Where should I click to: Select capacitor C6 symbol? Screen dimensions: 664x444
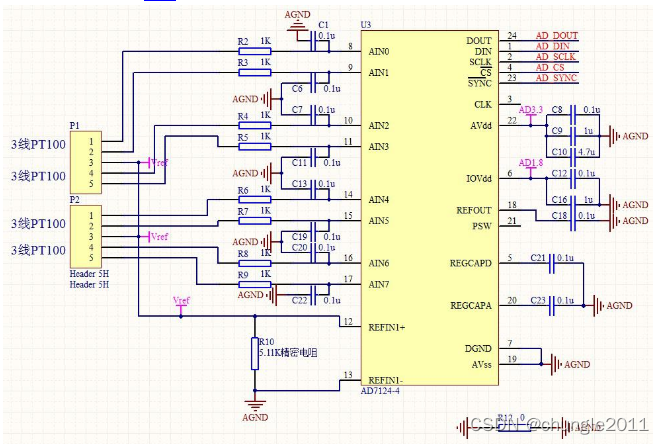(313, 83)
